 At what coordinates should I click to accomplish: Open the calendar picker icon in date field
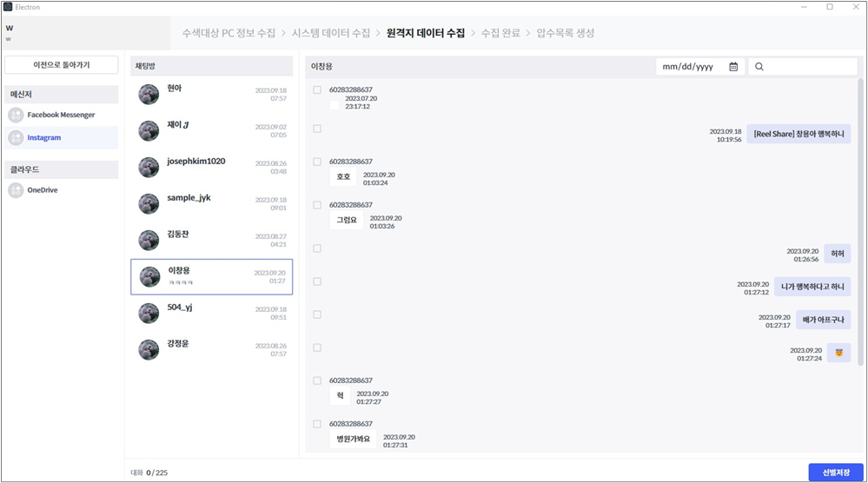733,67
